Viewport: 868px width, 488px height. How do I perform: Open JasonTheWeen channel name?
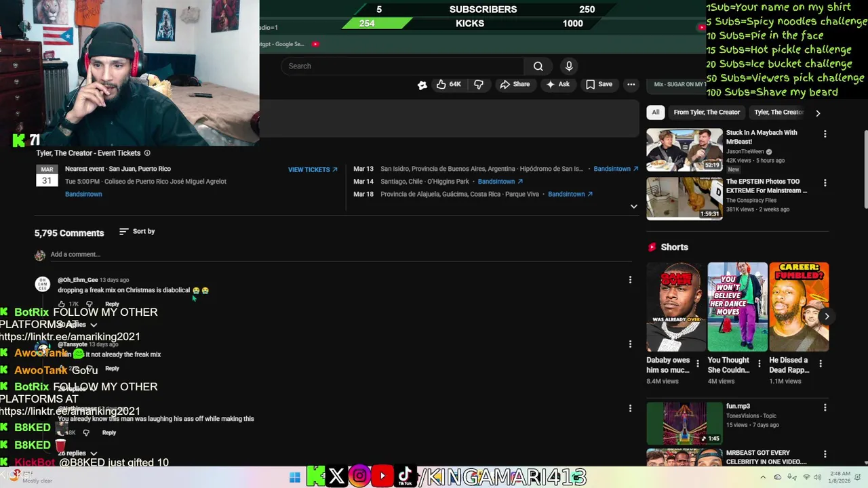745,152
